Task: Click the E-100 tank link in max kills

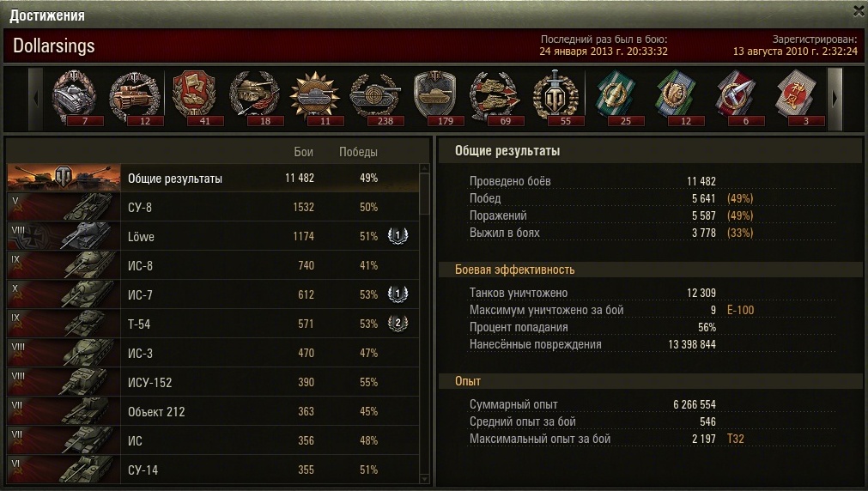Action: click(x=740, y=310)
